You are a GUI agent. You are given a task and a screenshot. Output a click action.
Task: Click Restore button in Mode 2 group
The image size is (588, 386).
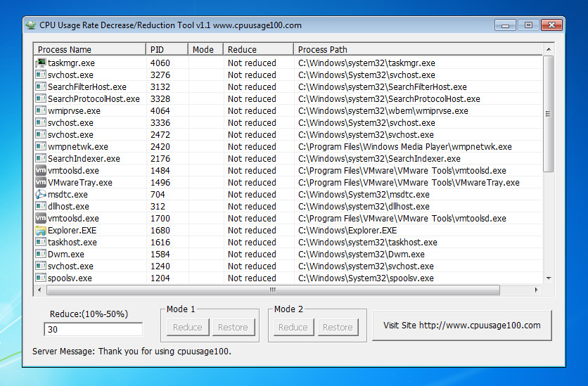pyautogui.click(x=338, y=327)
